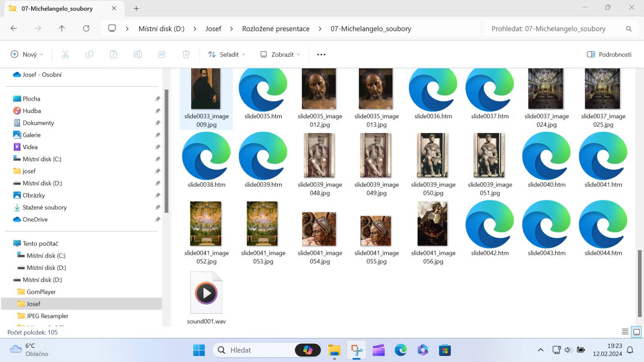Select slide0038.htm Edge file
The image size is (644, 362).
pos(206,160)
